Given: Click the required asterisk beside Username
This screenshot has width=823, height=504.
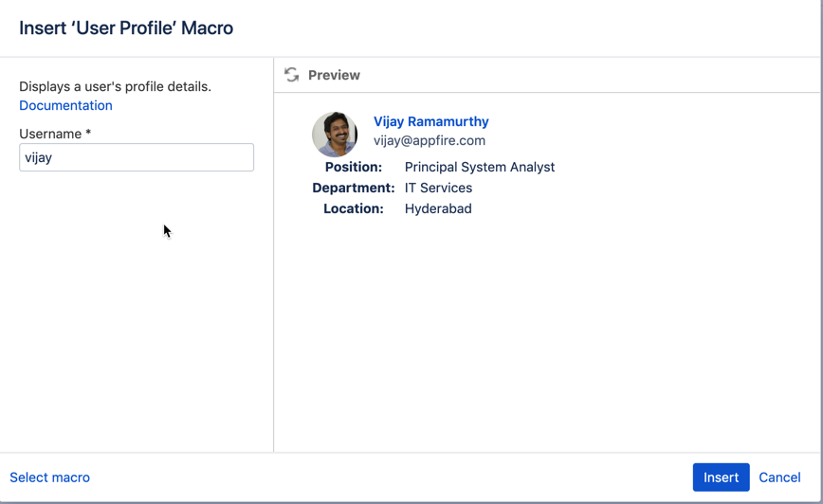Looking at the screenshot, I should pos(88,134).
